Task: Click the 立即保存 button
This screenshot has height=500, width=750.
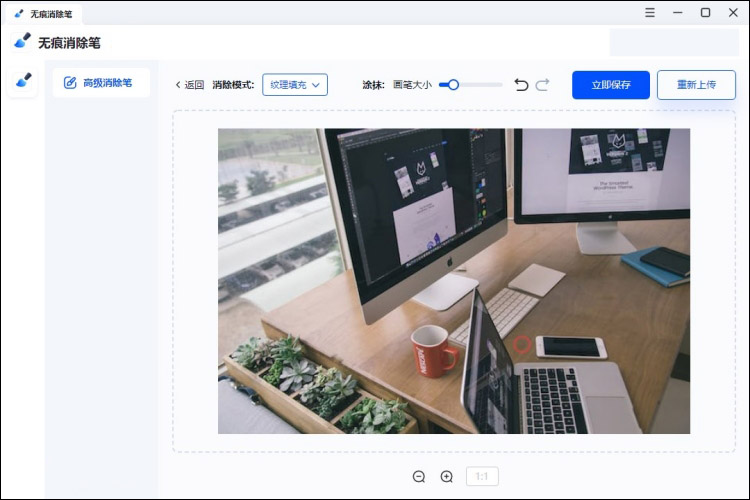Action: click(x=611, y=85)
